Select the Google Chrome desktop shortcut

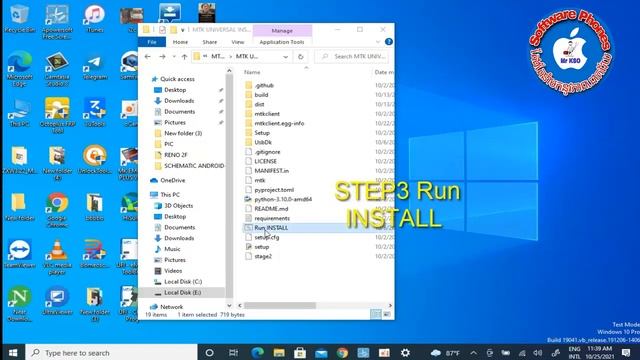tap(57, 210)
